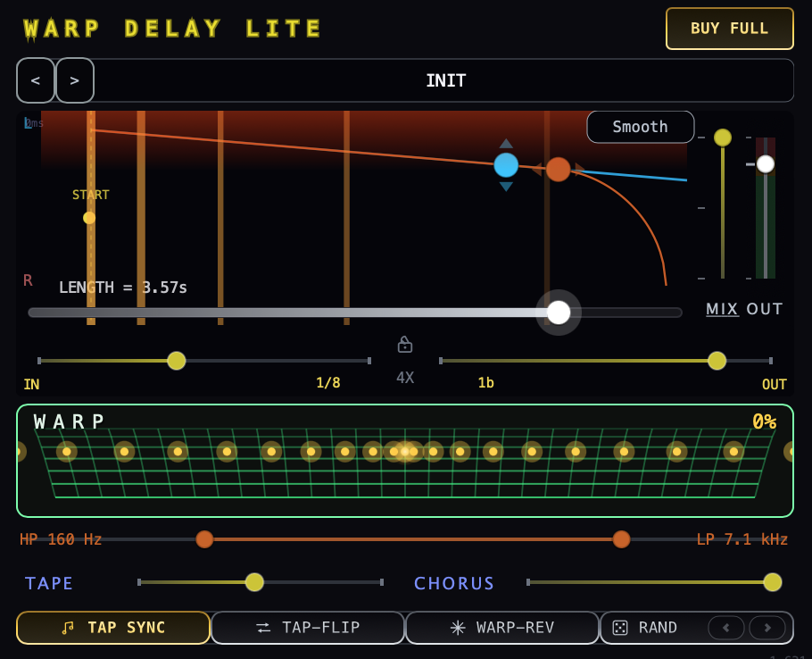Click the LP 7.1 kHz label

click(742, 539)
